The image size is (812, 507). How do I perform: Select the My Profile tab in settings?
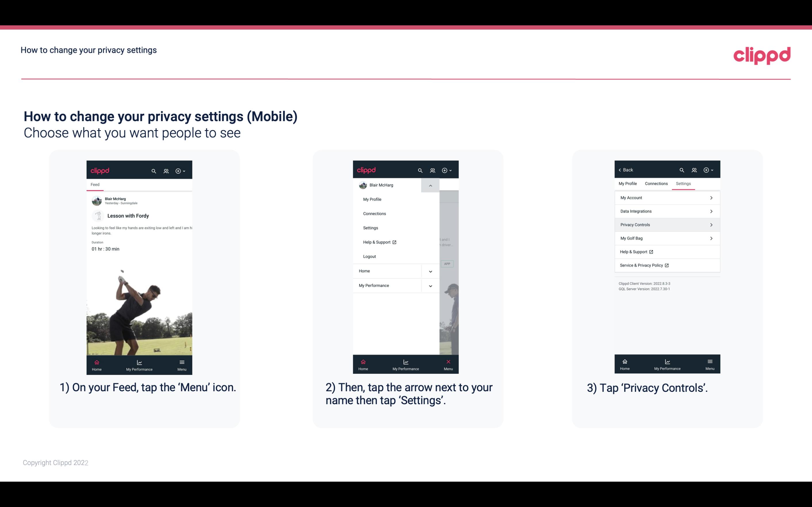pos(628,183)
